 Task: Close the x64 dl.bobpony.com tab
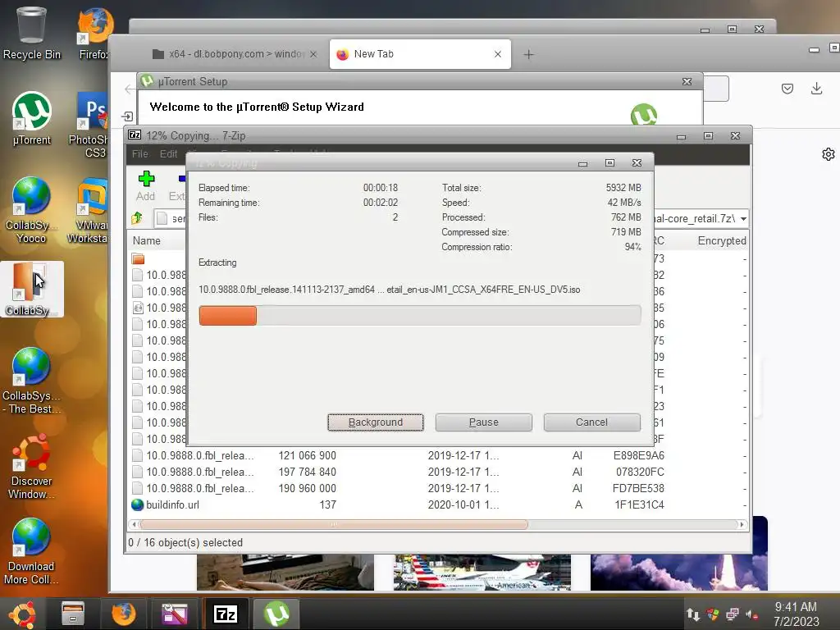tap(313, 54)
